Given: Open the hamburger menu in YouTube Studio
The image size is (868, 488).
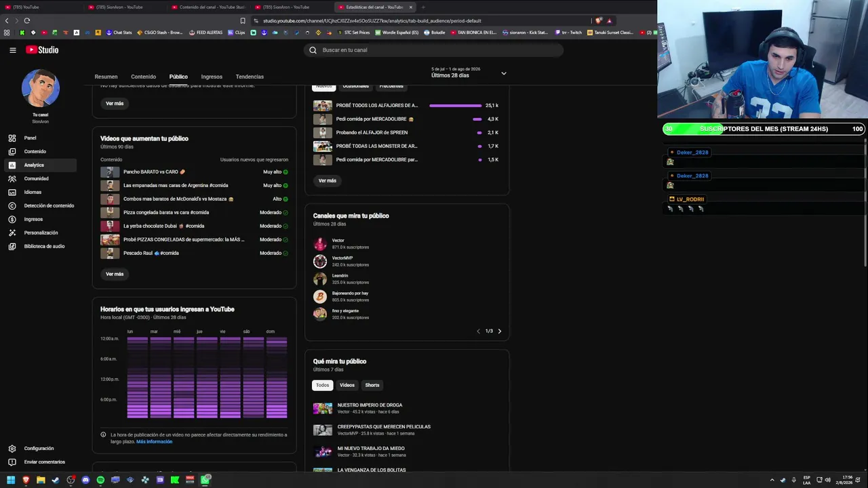Looking at the screenshot, I should (12, 50).
